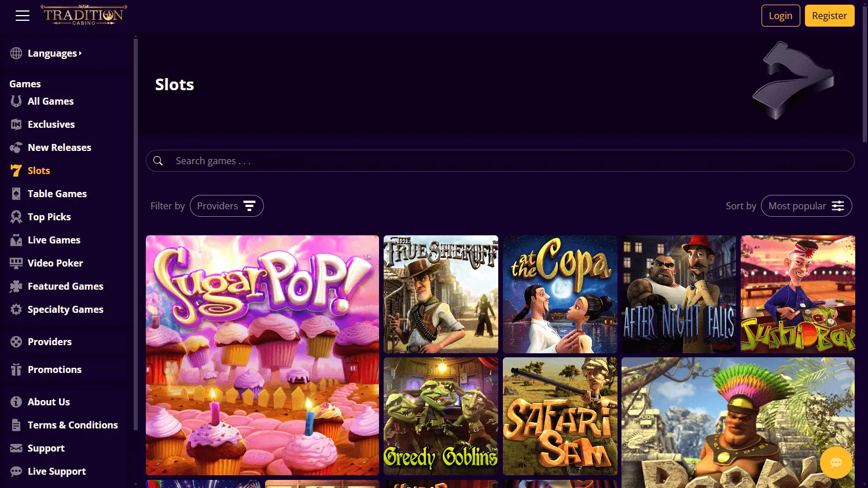Go to All Games section

tap(51, 101)
